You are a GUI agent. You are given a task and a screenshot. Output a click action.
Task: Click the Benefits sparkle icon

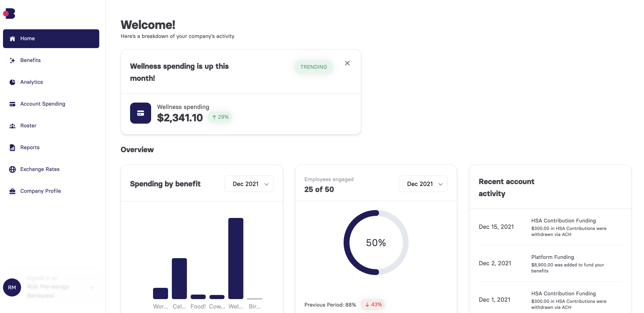[x=12, y=60]
